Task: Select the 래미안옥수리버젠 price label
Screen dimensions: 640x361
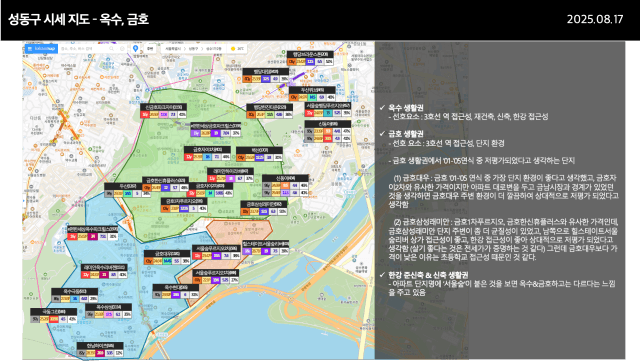Action: coord(104,271)
